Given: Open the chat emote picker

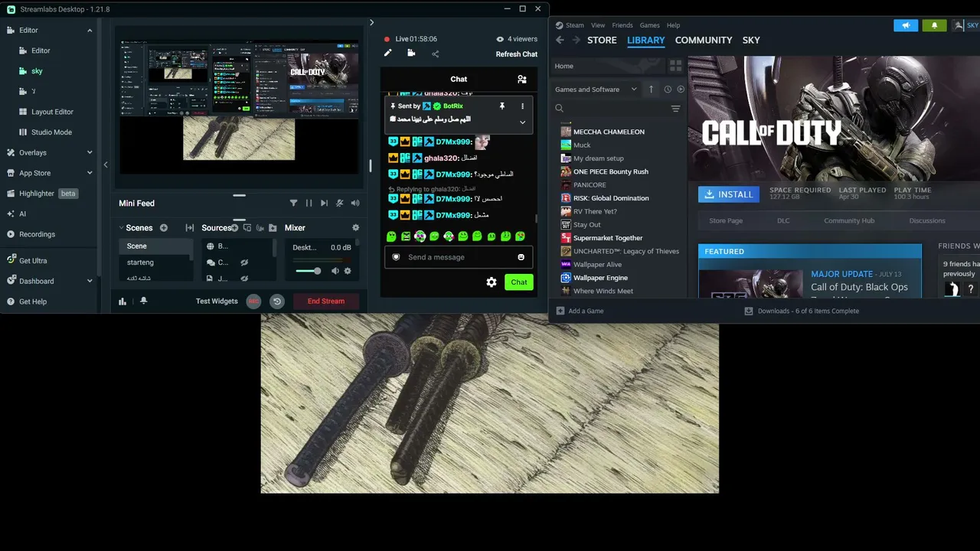Looking at the screenshot, I should pos(521,257).
